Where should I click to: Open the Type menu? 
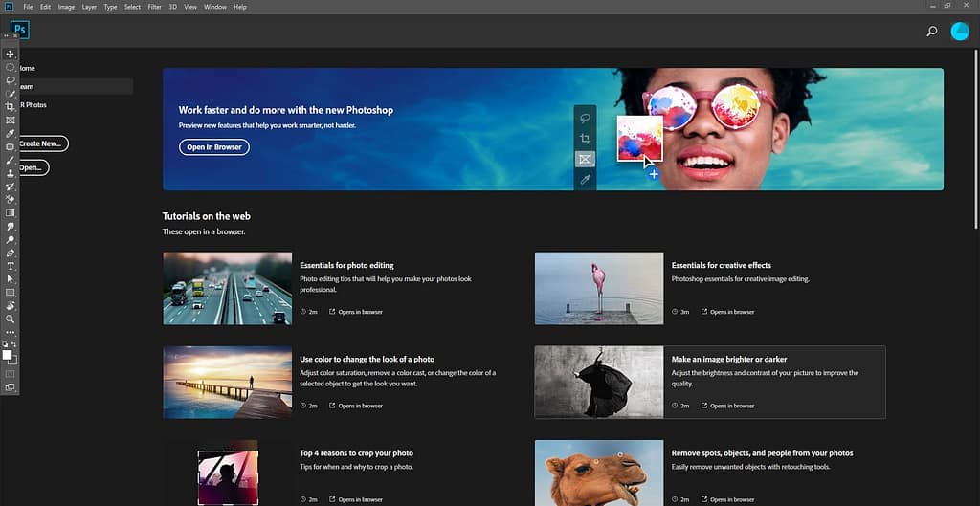(x=111, y=7)
